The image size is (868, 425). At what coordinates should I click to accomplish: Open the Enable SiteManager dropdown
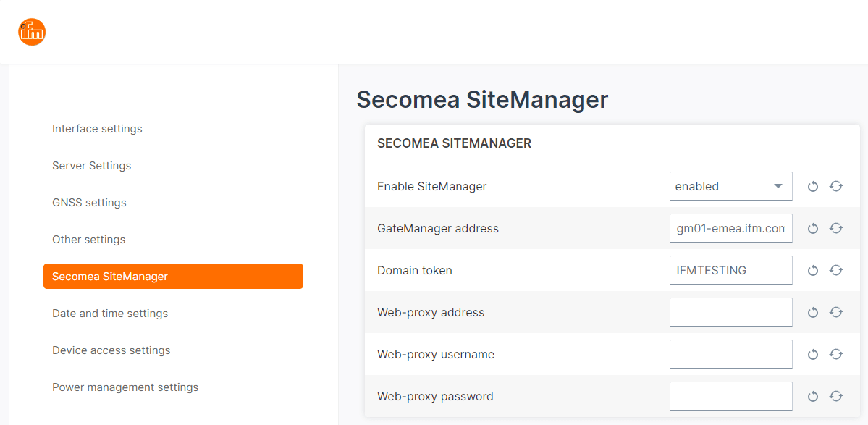730,187
